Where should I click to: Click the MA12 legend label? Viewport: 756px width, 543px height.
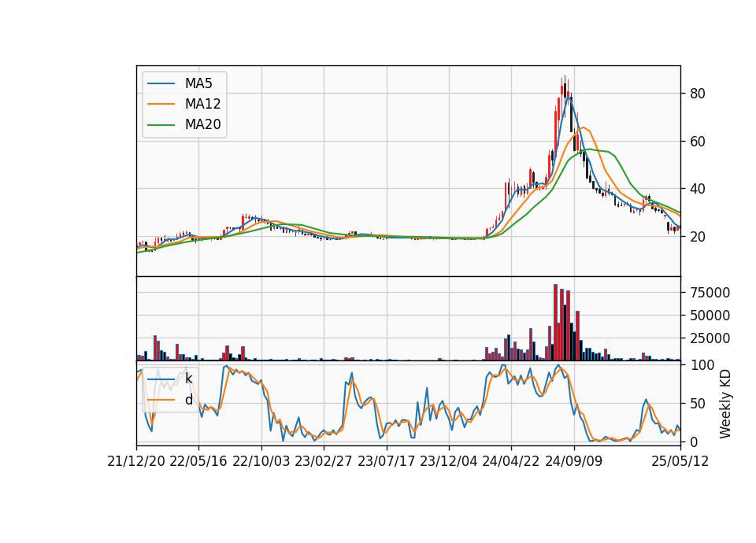tap(202, 104)
